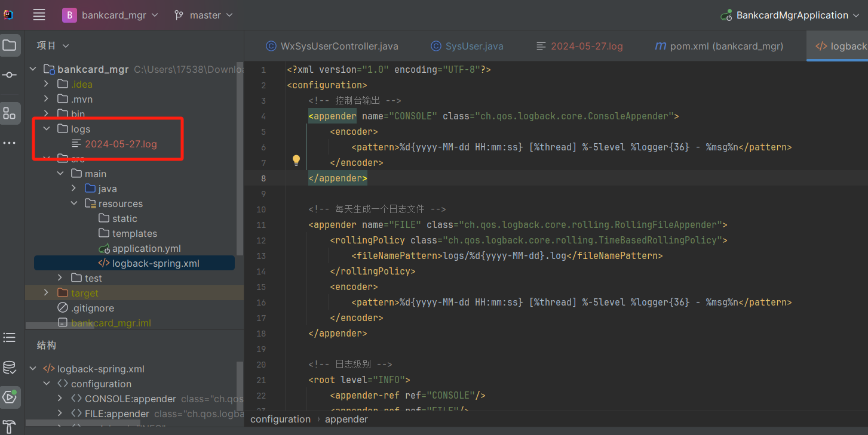Select 2024-05-27.log in project tree
This screenshot has height=435, width=868.
click(121, 144)
